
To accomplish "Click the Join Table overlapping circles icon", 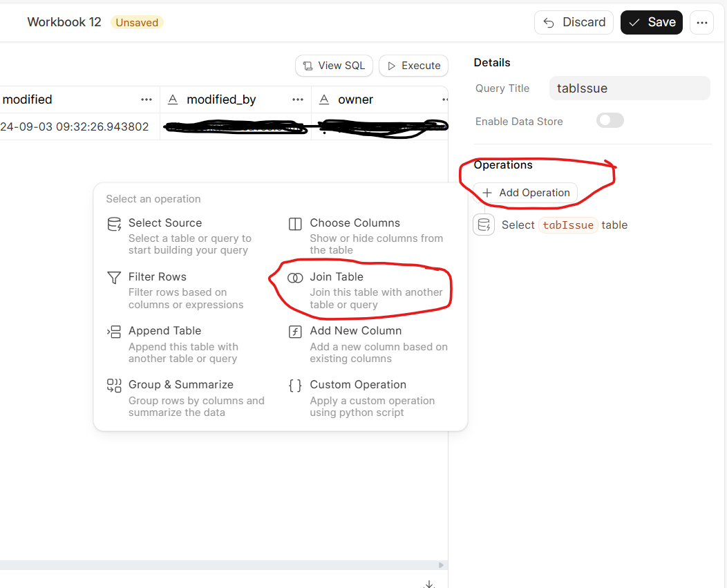I will click(x=295, y=278).
